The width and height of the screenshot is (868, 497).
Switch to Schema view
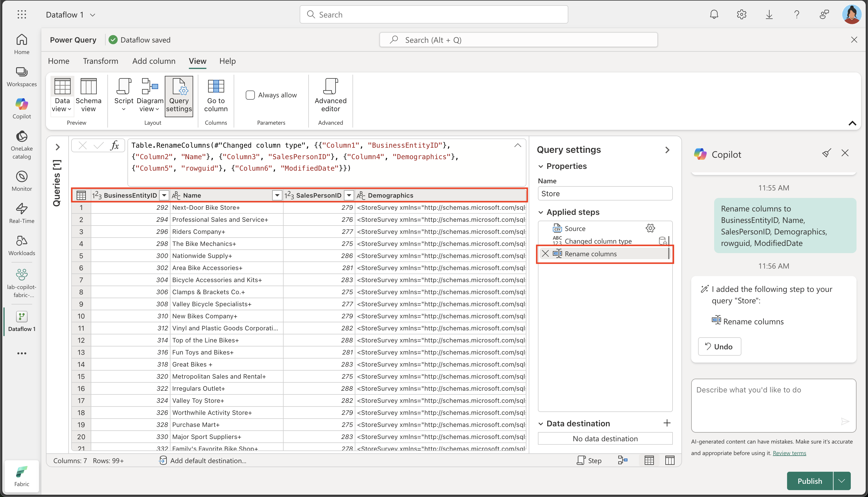click(88, 95)
